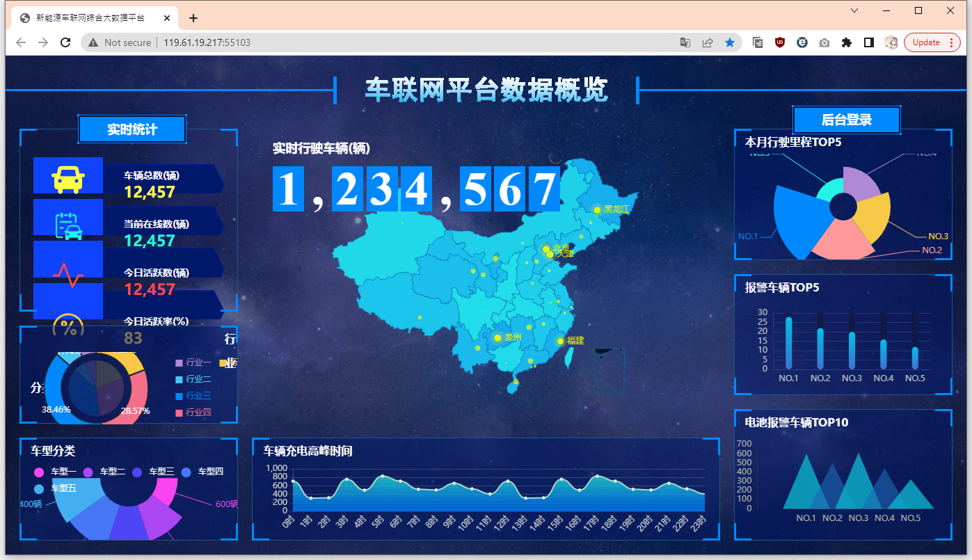The width and height of the screenshot is (972, 560).
Task: Click the clipboard car icon for 当前在线数
Action: pyautogui.click(x=68, y=225)
